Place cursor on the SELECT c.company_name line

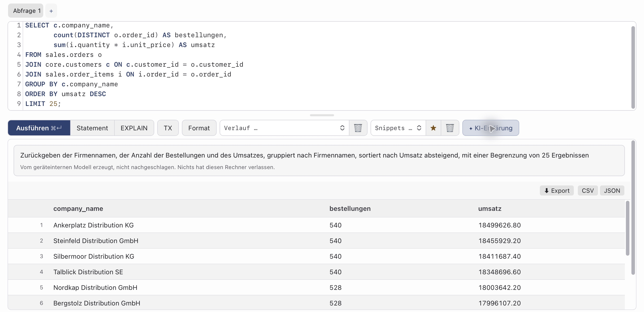pyautogui.click(x=69, y=25)
